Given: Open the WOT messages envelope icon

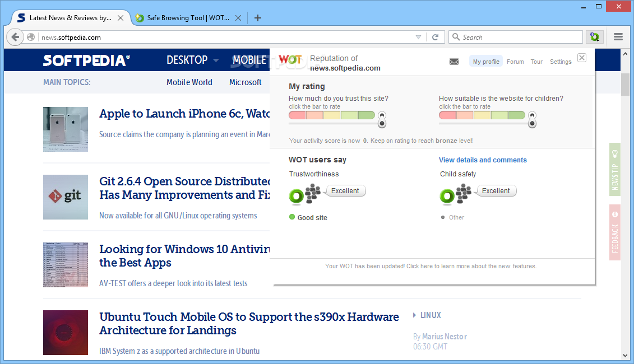Looking at the screenshot, I should click(454, 62).
